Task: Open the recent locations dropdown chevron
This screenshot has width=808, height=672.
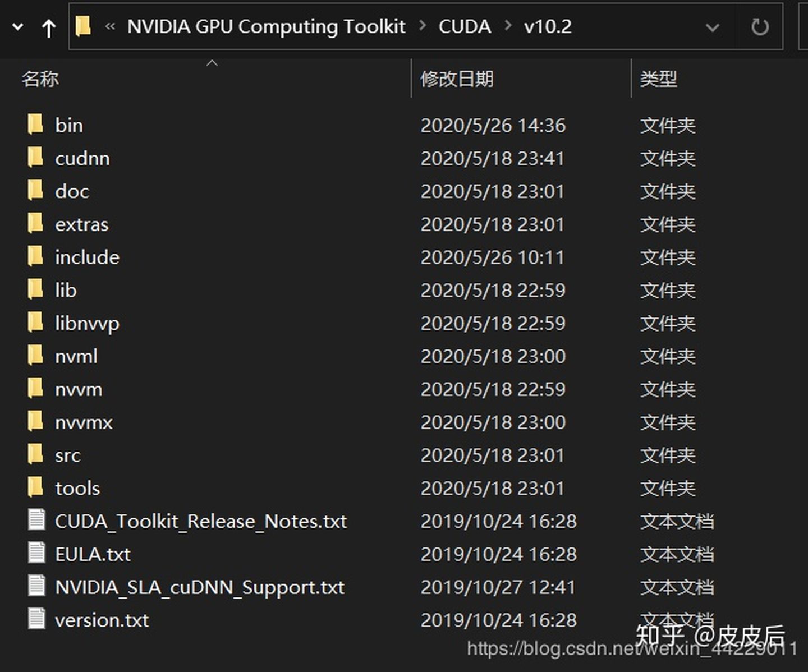Action: (x=18, y=27)
